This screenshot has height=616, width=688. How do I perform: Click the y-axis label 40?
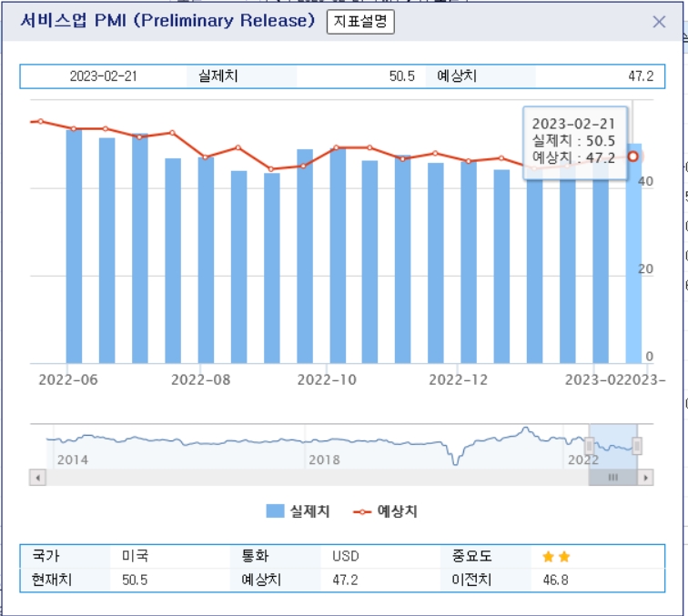click(645, 181)
